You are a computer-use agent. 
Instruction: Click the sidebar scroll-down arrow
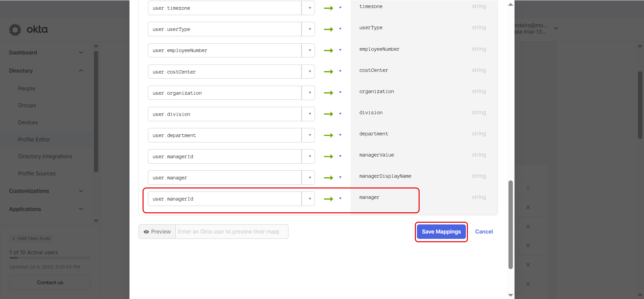point(96,221)
